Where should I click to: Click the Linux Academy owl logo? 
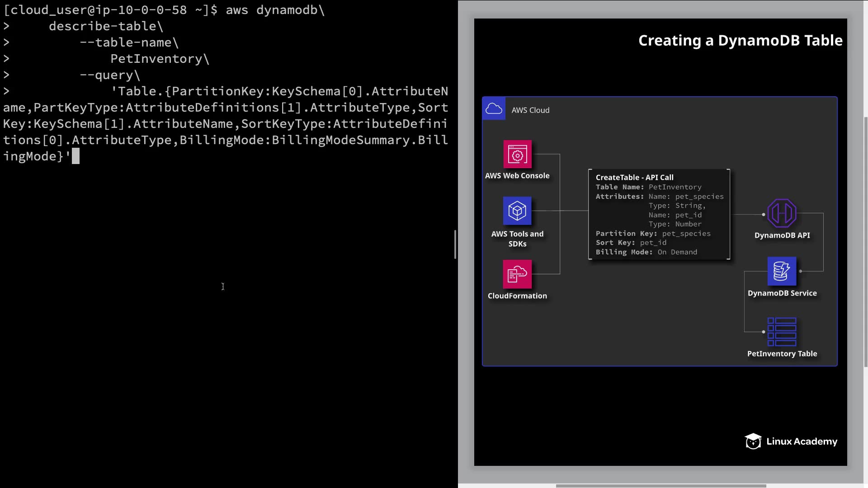click(753, 441)
